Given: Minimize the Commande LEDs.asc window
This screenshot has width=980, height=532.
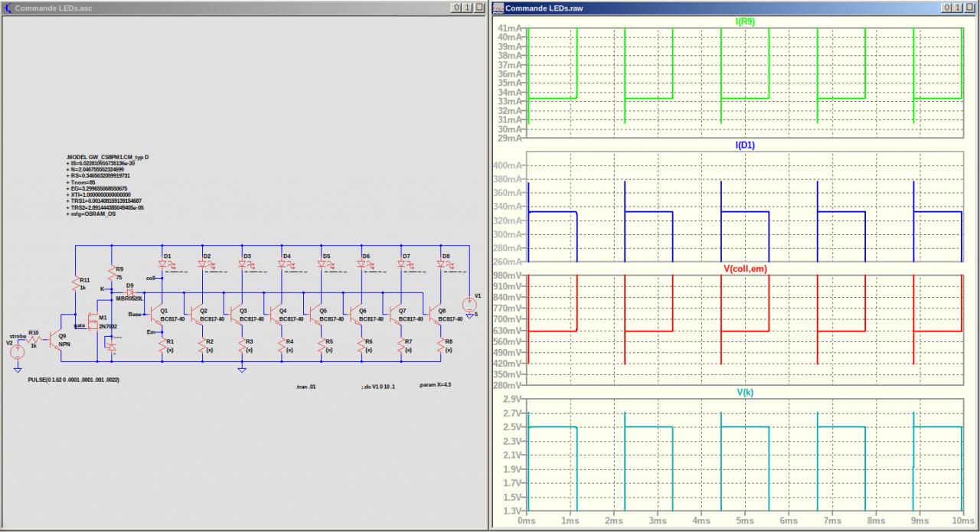Looking at the screenshot, I should coord(456,8).
